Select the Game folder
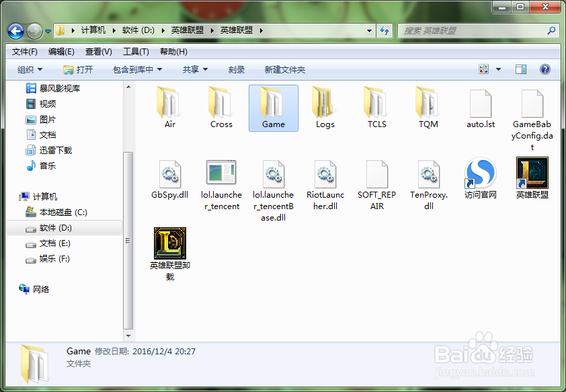The image size is (566, 392). [274, 108]
